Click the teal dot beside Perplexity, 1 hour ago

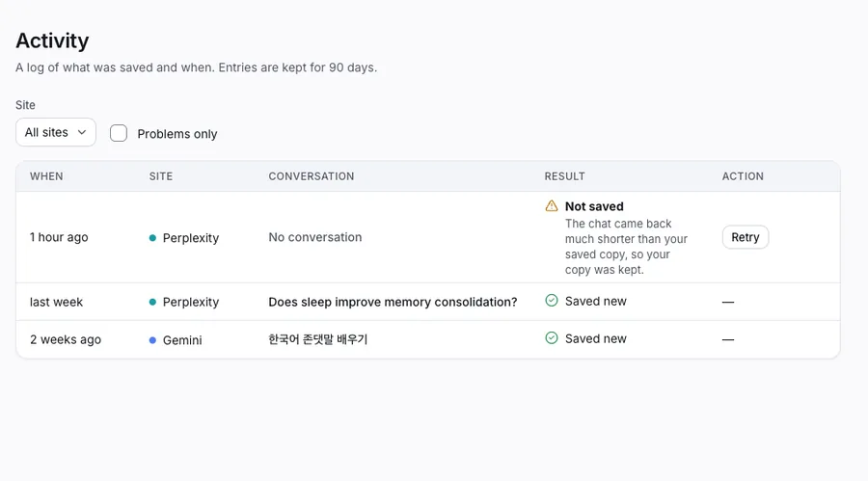coord(152,238)
